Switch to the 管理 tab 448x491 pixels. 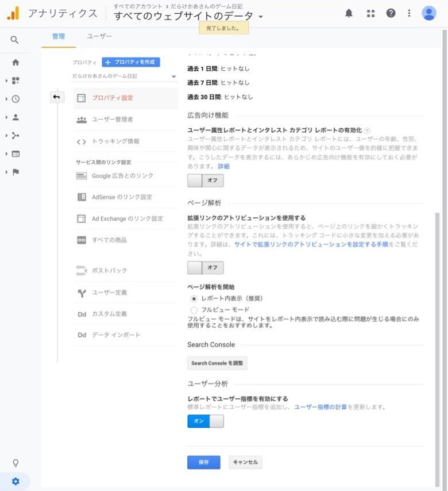coord(59,37)
